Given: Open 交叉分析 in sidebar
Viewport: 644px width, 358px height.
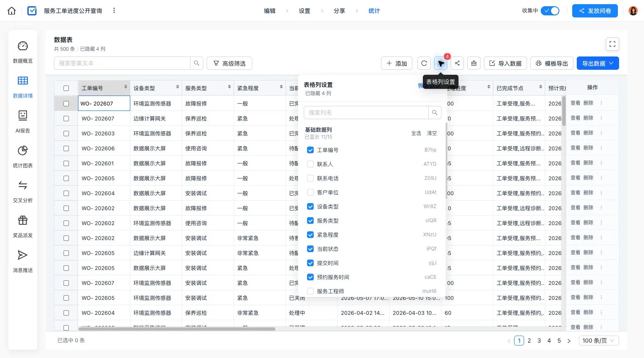Looking at the screenshot, I should click(23, 191).
